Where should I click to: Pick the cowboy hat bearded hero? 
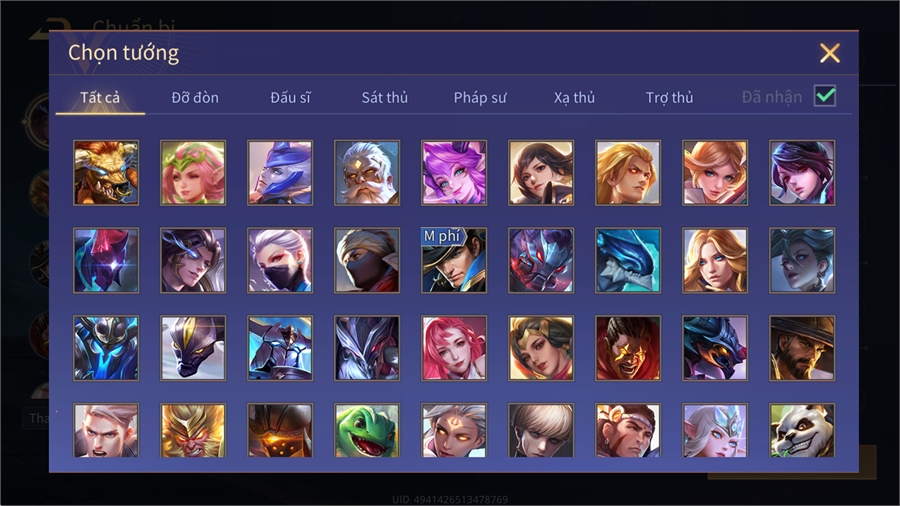(x=802, y=348)
